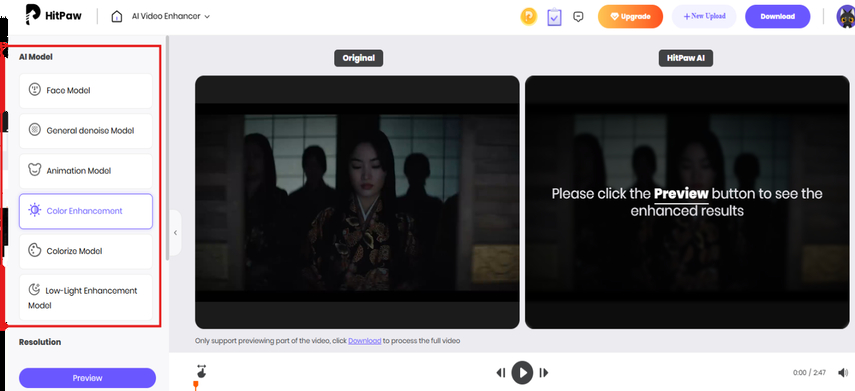Click the top Download button
Image resolution: width=855 pixels, height=391 pixels.
778,16
